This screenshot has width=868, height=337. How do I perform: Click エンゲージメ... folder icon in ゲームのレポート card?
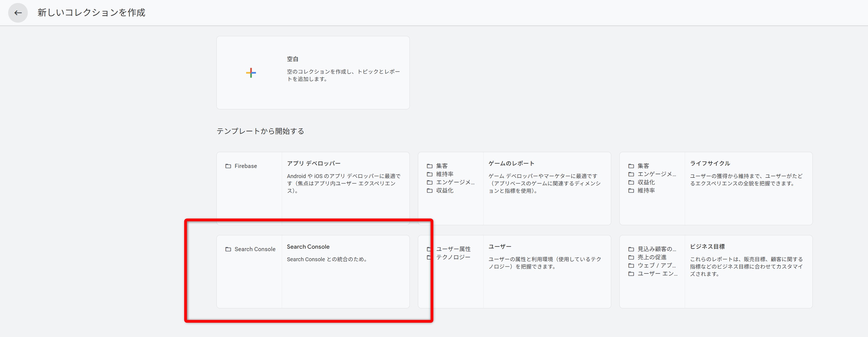(429, 182)
